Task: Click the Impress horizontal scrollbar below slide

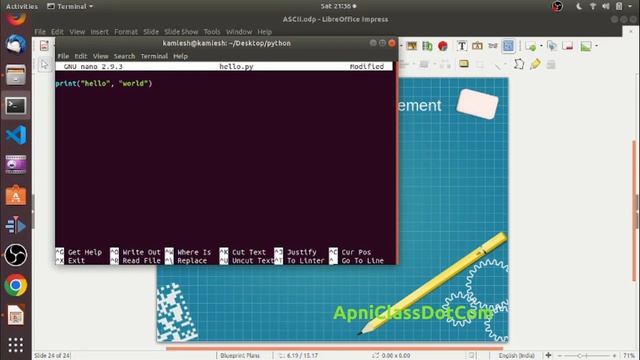Action: coord(335,348)
